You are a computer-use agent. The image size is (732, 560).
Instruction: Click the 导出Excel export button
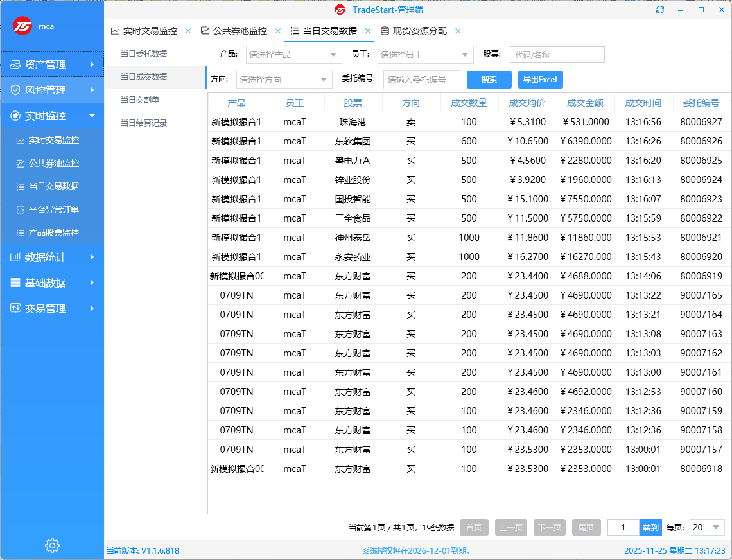541,79
